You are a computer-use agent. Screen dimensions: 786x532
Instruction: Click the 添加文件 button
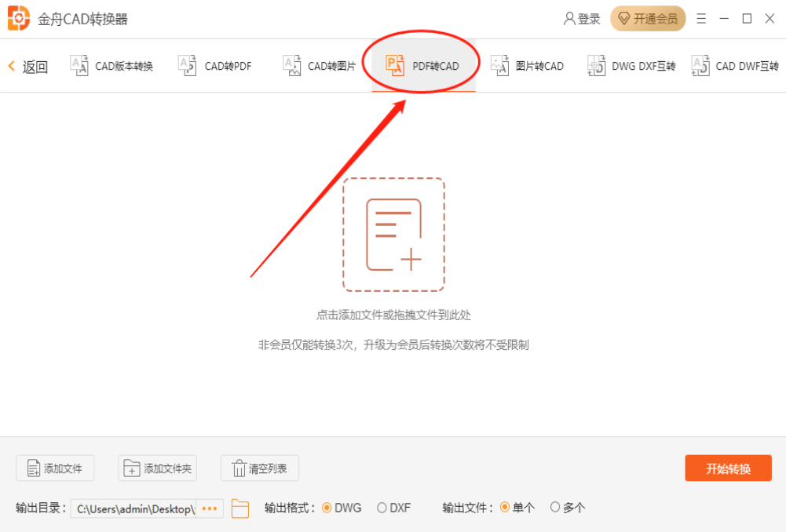tap(55, 468)
